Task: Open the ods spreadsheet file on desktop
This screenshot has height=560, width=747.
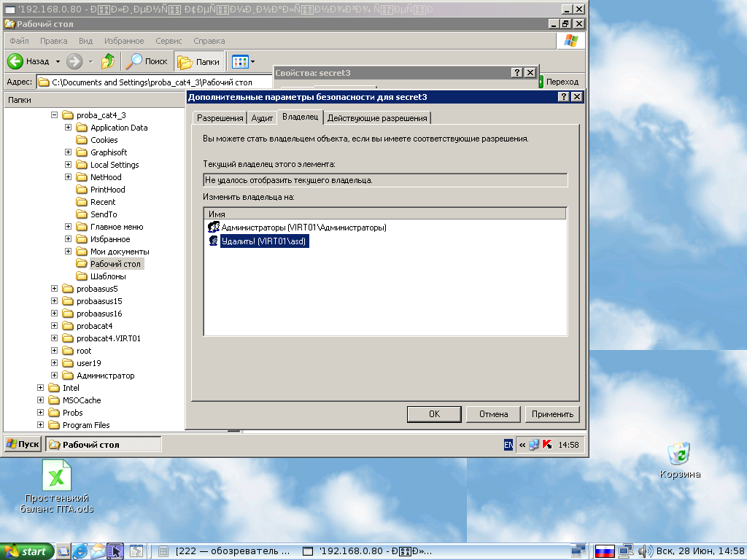Action: coord(55,475)
